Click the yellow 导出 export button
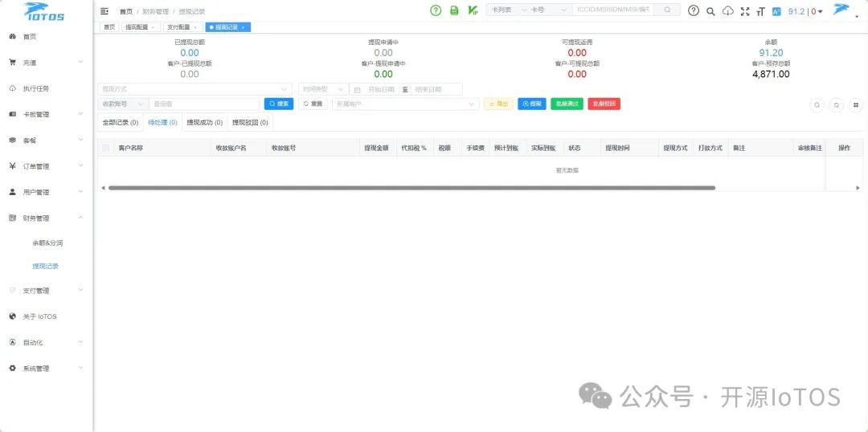The image size is (868, 432). (x=499, y=104)
